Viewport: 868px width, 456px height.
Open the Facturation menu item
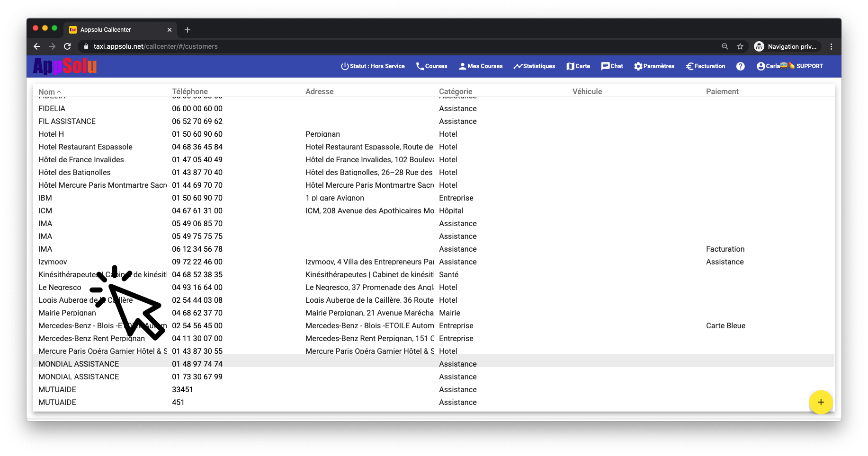(705, 66)
